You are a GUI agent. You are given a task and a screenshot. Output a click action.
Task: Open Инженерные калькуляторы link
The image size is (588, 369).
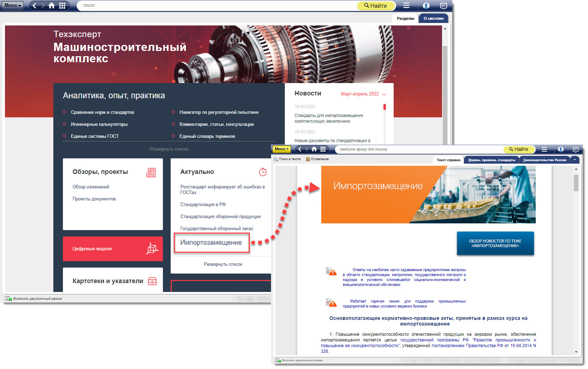99,124
